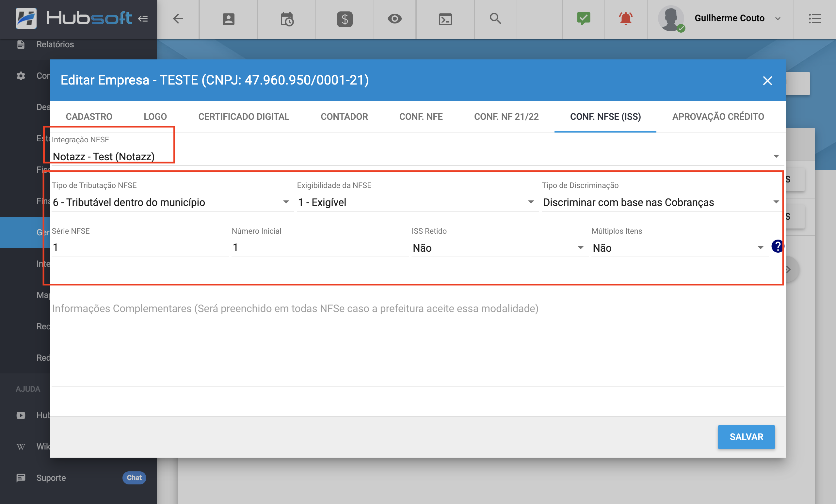Open the financial dollar tool
The image size is (836, 504).
pos(345,19)
